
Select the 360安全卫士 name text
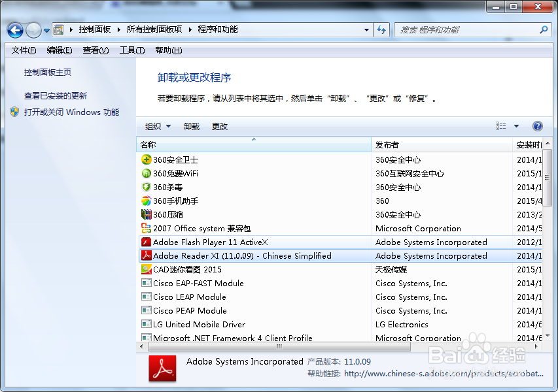coord(175,160)
